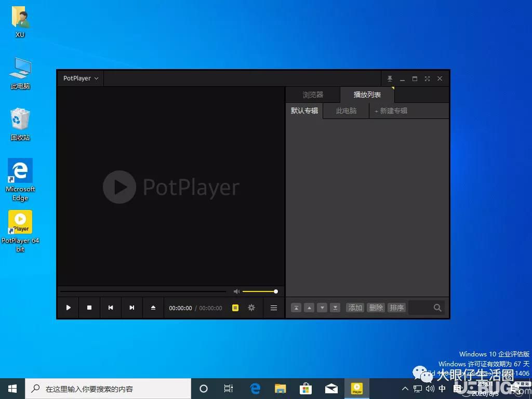Move selected playlist item down
This screenshot has width=532, height=399.
pyautogui.click(x=322, y=308)
